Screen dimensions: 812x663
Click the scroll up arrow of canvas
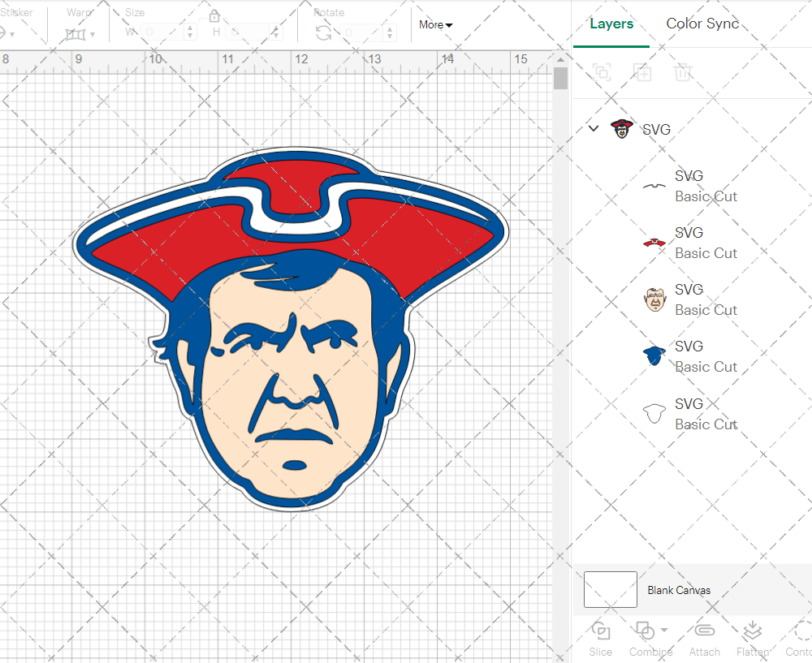point(560,60)
